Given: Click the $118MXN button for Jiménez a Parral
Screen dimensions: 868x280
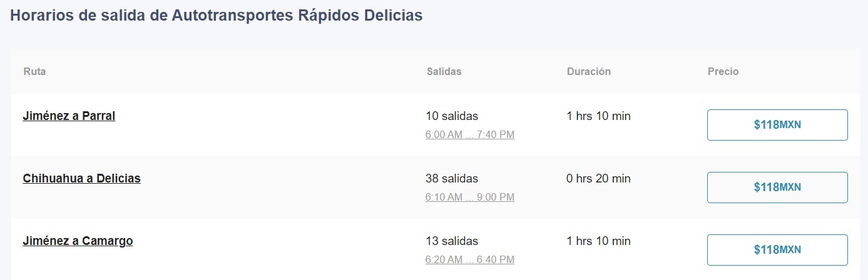Looking at the screenshot, I should click(777, 125).
